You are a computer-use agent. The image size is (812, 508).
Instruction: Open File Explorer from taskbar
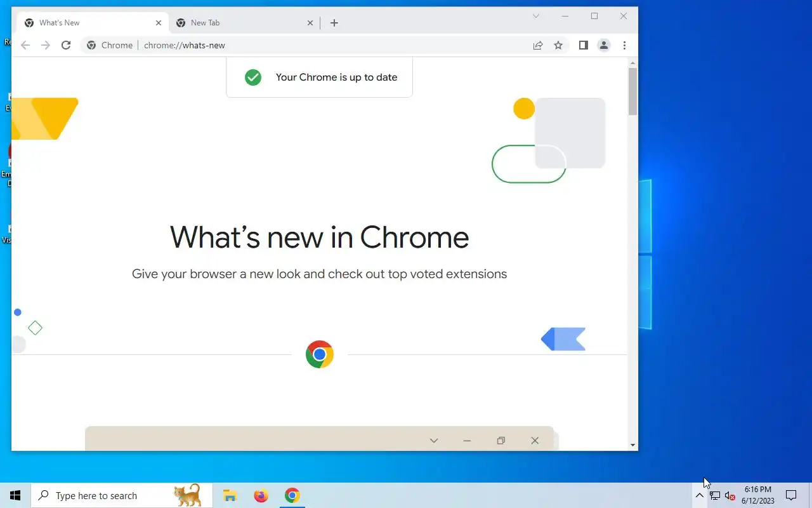(x=230, y=495)
